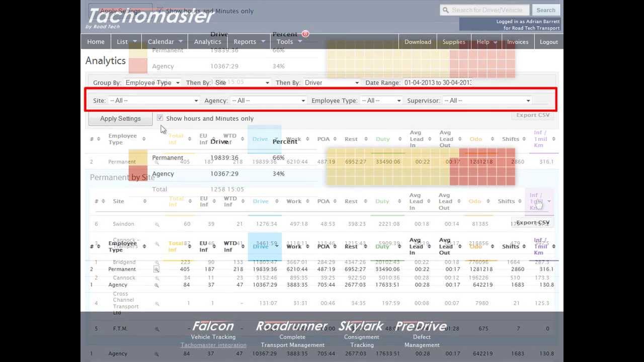
Task: Open the List menu in the navigation bar
Action: pos(127,42)
